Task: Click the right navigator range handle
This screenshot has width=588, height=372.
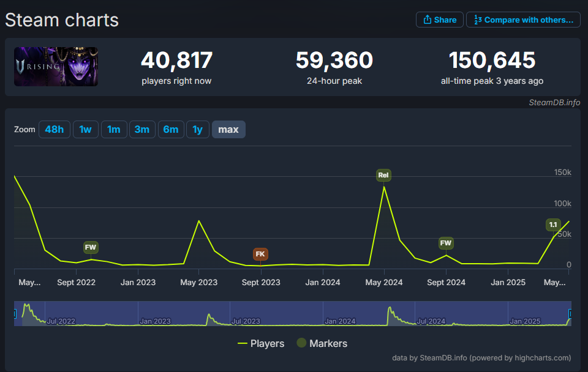Action: pyautogui.click(x=570, y=314)
